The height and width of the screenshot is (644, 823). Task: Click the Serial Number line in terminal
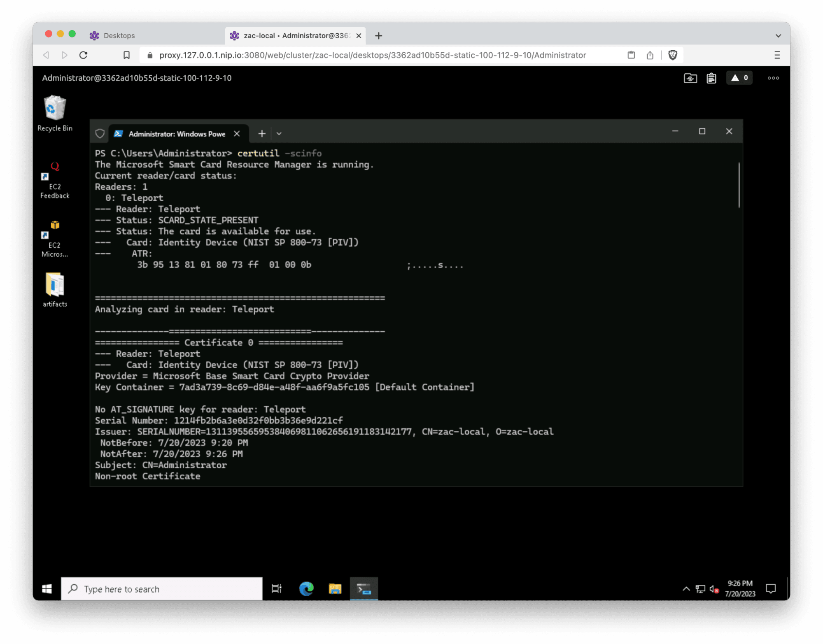click(219, 421)
